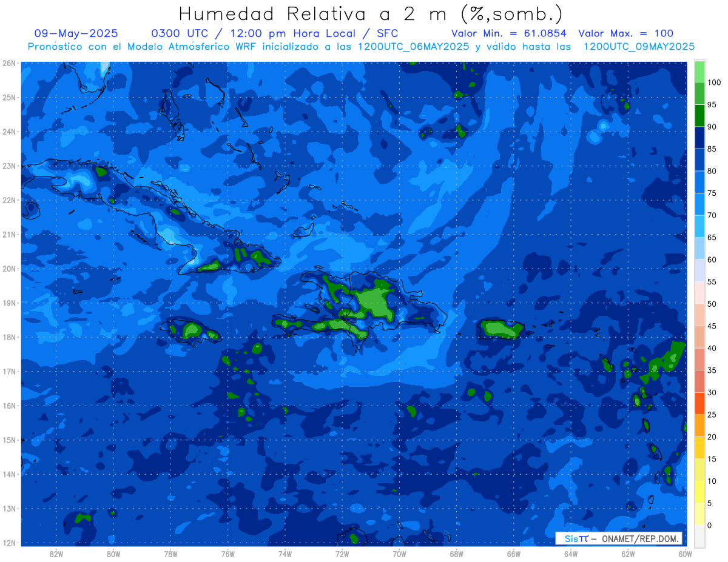Click the "23N" latitude axis label
The image size is (728, 562).
tap(9, 166)
